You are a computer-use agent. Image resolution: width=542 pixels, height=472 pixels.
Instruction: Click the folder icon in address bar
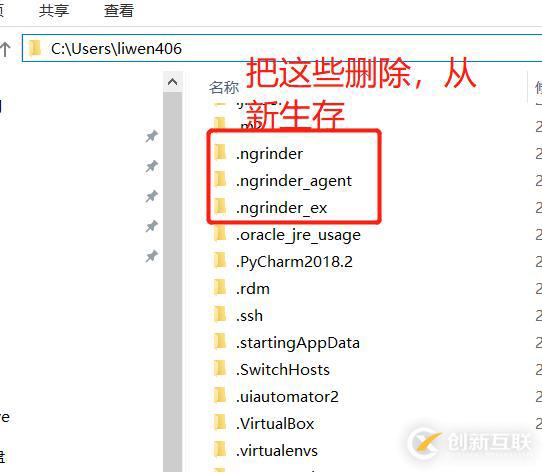35,48
